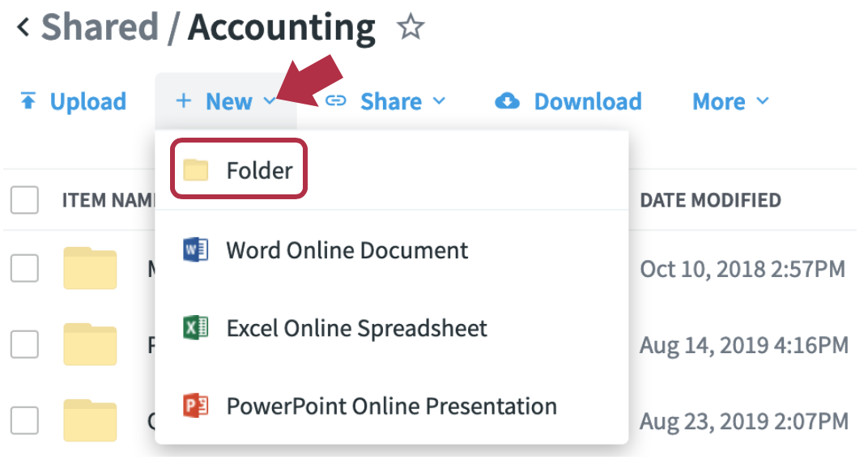
Task: Click the date Aug 23, 2019 2:07PM
Action: click(744, 421)
